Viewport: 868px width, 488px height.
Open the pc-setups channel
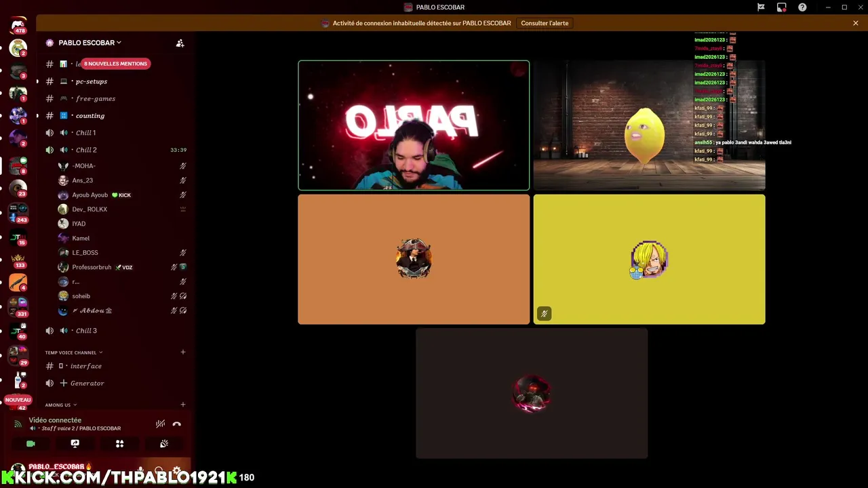[x=114, y=81]
